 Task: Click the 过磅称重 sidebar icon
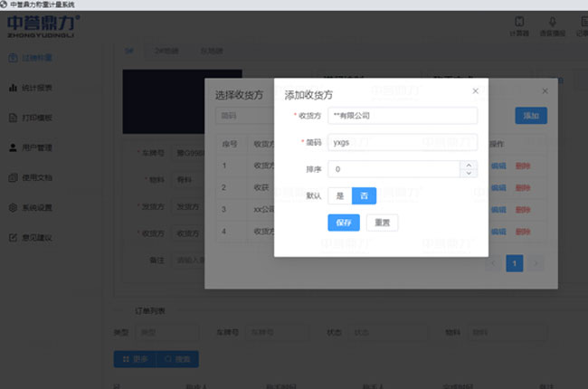[x=13, y=58]
